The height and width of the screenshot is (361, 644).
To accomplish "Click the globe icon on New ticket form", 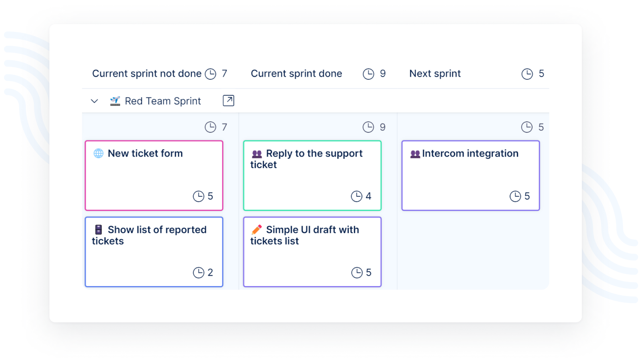I will click(99, 153).
